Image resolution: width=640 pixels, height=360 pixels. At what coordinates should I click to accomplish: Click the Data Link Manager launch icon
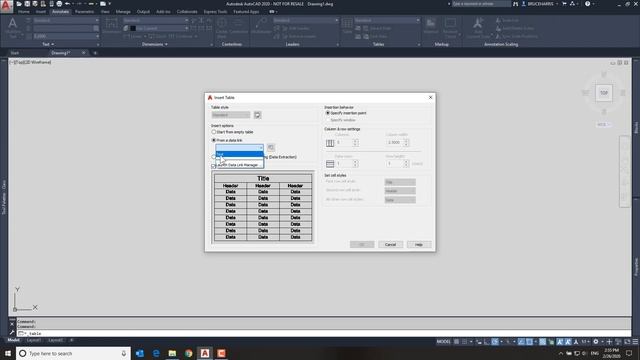(x=271, y=147)
